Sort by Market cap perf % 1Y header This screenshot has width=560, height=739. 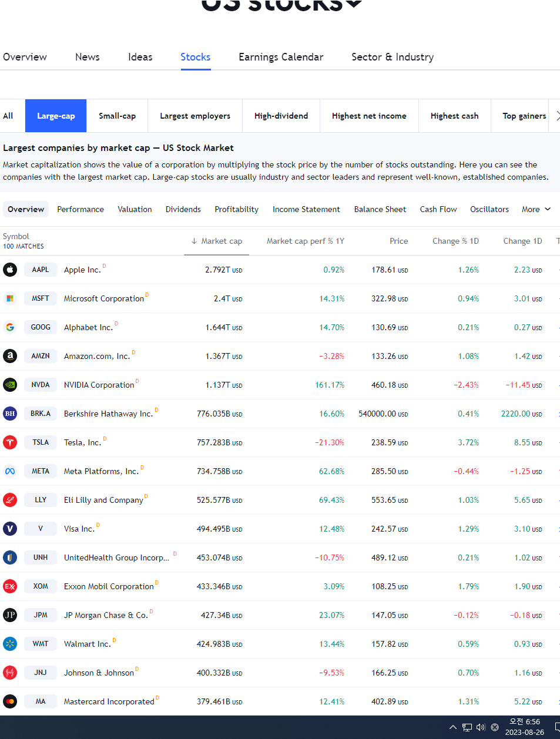(306, 241)
